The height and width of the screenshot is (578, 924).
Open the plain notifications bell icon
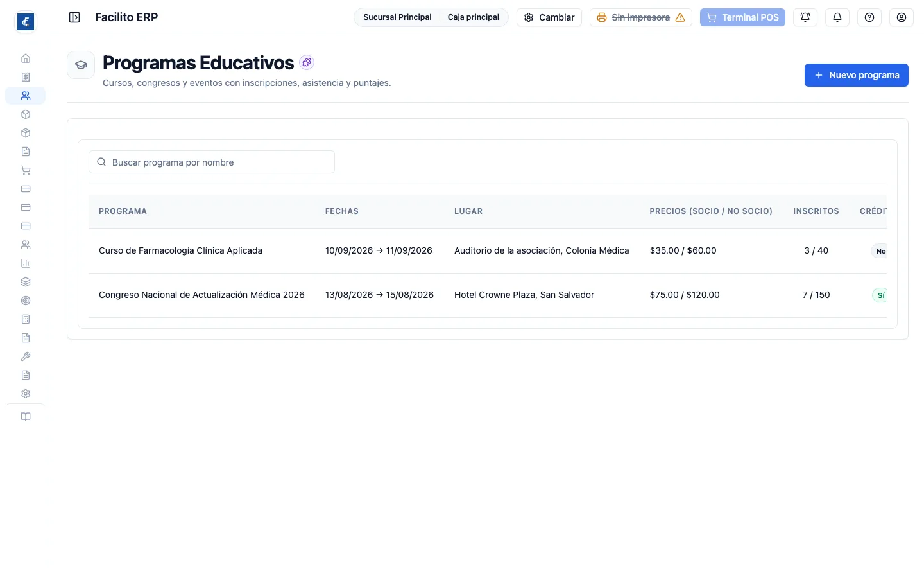point(837,17)
